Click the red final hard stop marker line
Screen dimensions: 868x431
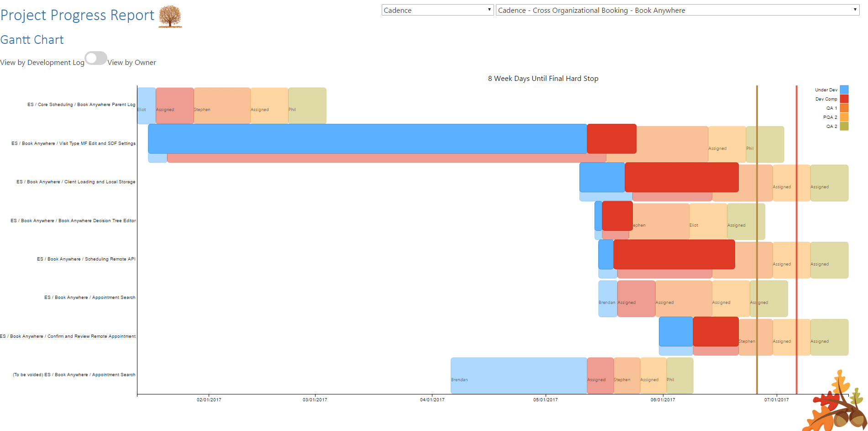point(797,239)
